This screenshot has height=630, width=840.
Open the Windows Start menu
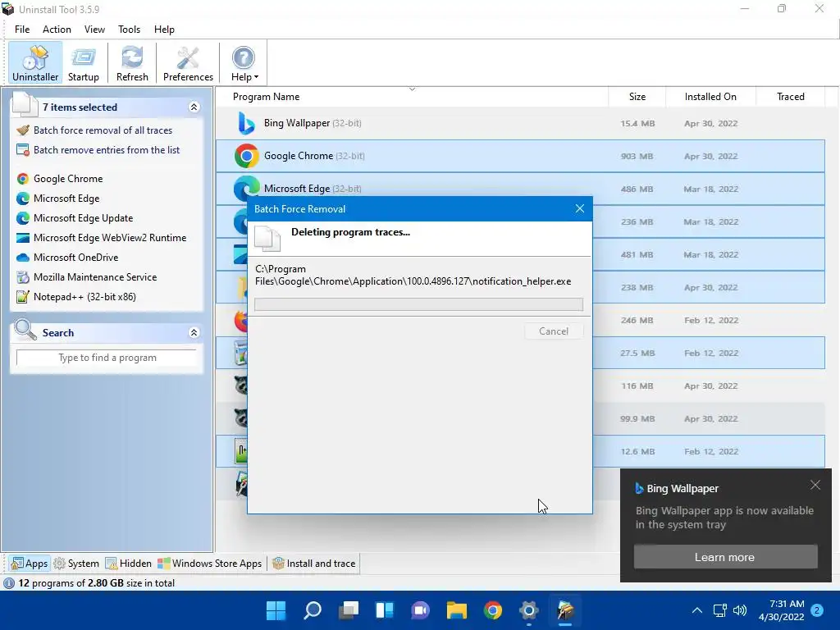click(276, 610)
